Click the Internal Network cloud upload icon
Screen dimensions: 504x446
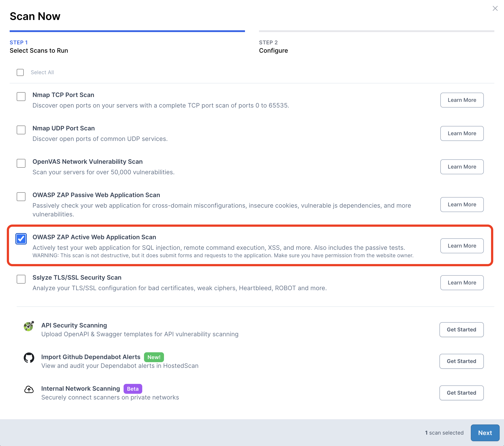[29, 389]
